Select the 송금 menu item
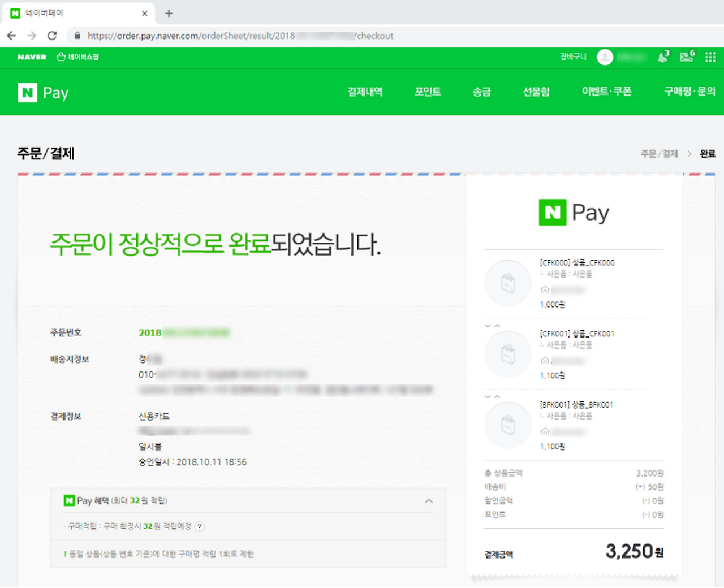The width and height of the screenshot is (724, 588). 481,92
